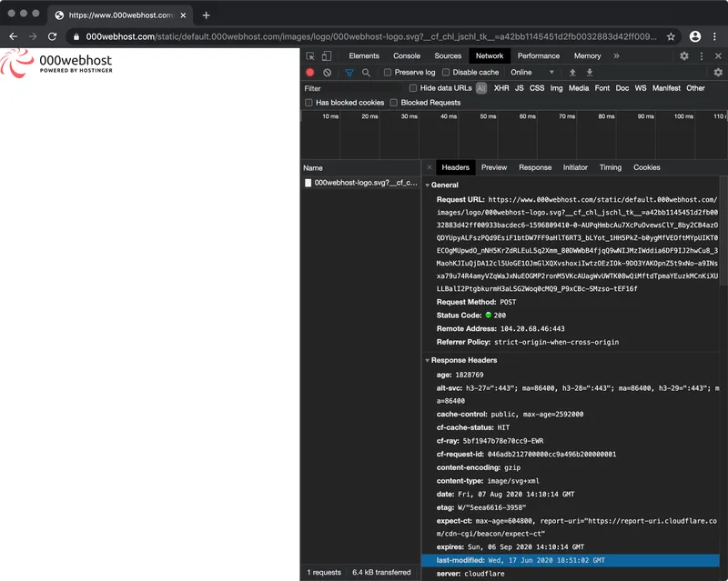
Task: Open the Online throttling dropdown
Action: [532, 73]
